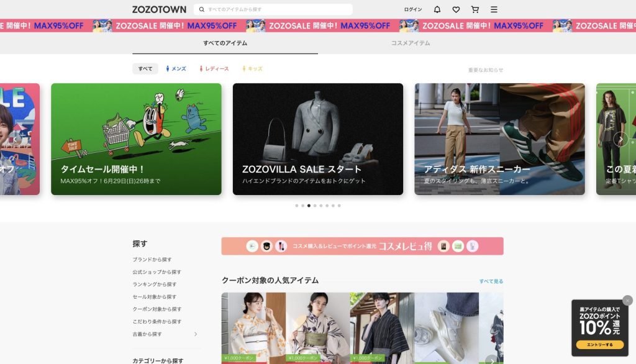This screenshot has height=364, width=636.
Task: Select the すべて filter
Action: click(x=145, y=68)
